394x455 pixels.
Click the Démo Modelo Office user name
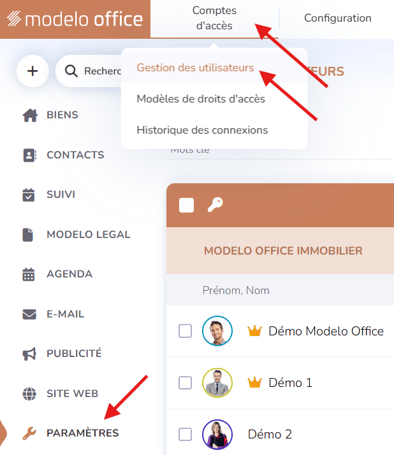(326, 331)
